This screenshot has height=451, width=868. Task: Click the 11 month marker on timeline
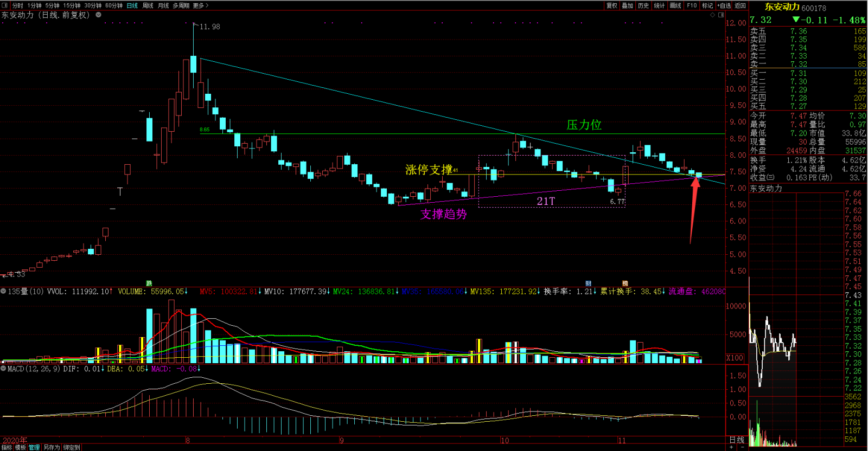click(x=622, y=440)
